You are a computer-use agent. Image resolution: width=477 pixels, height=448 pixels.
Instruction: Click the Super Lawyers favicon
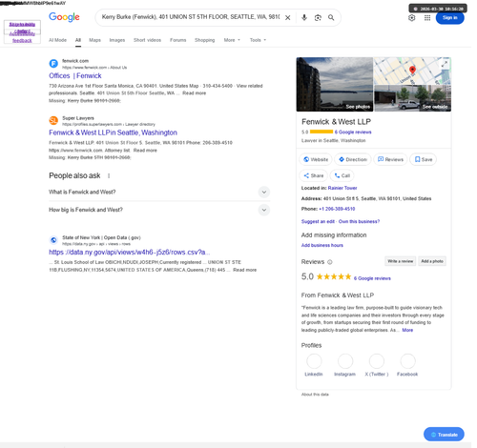click(x=53, y=121)
